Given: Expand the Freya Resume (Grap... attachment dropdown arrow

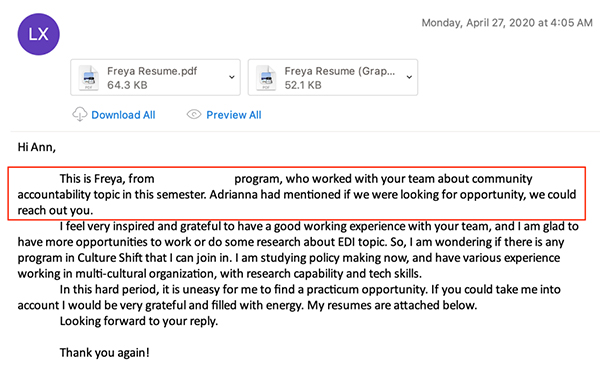Looking at the screenshot, I should coord(409,77).
